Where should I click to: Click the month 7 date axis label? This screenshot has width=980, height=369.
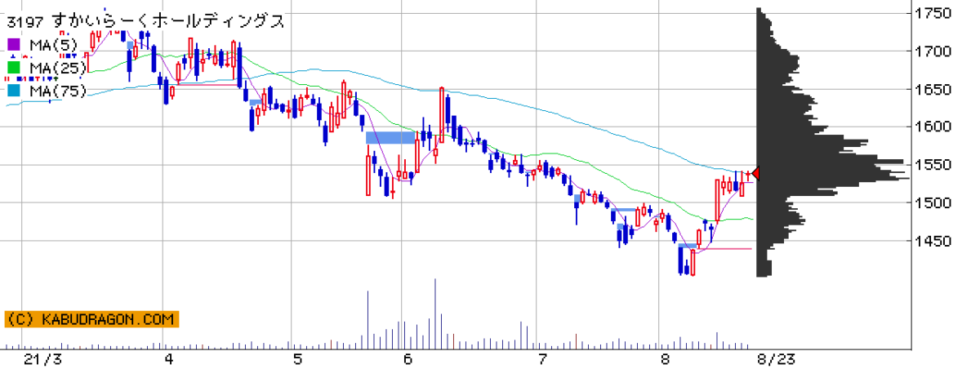[x=541, y=359]
